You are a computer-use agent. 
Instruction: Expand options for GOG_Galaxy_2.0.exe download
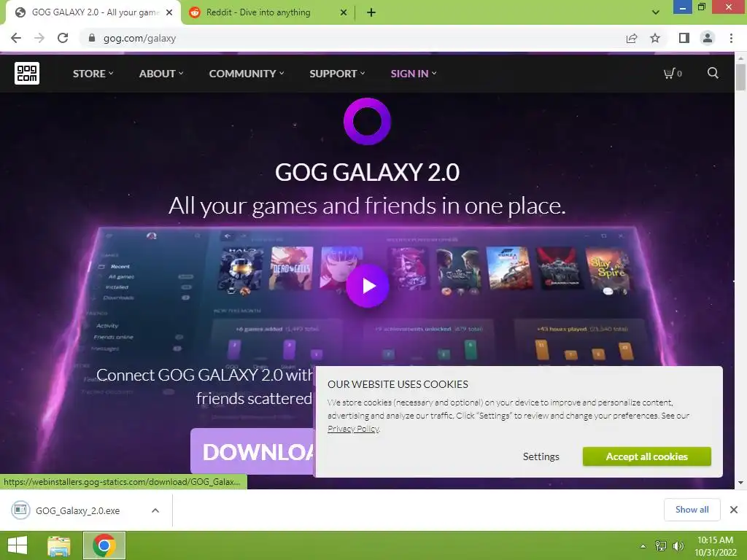click(155, 510)
